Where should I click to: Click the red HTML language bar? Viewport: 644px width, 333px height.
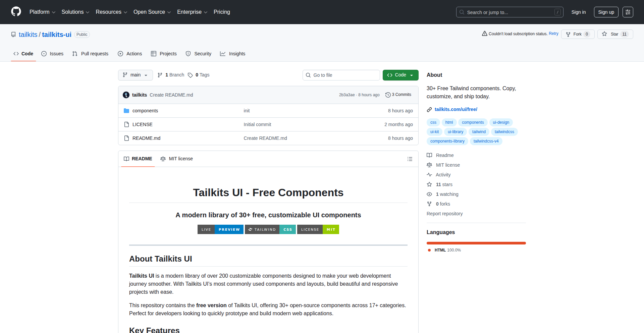click(x=476, y=243)
